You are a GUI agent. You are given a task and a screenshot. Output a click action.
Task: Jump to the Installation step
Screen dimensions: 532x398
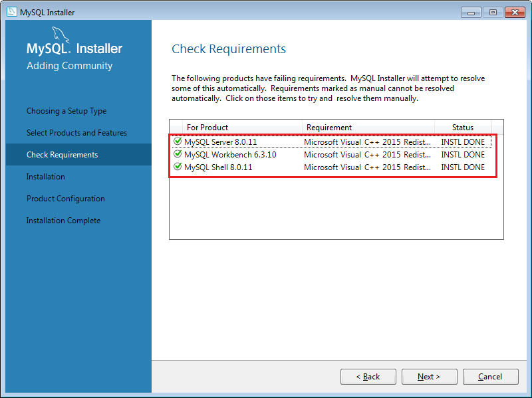coord(46,177)
